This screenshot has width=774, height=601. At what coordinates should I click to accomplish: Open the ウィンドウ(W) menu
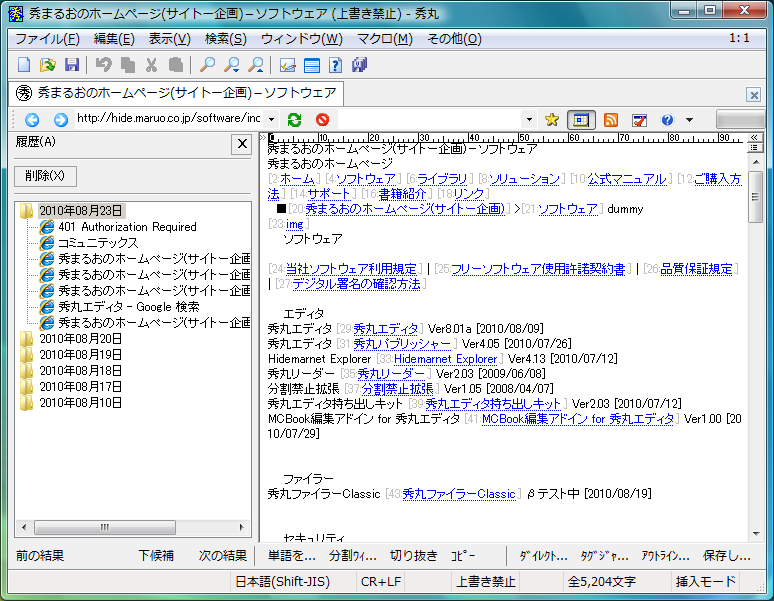pyautogui.click(x=302, y=38)
